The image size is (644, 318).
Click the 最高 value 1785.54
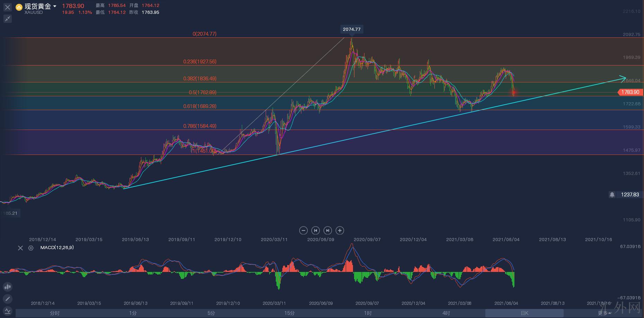(117, 6)
